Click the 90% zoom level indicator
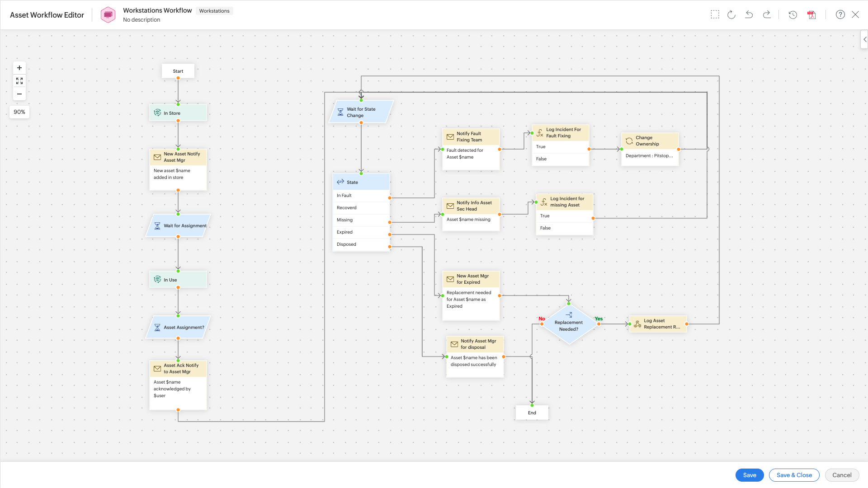 click(x=19, y=112)
